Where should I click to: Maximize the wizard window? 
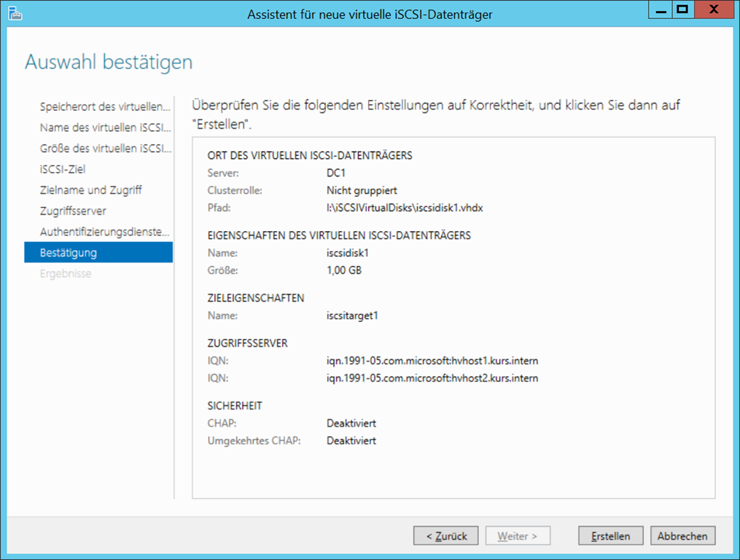coord(683,10)
